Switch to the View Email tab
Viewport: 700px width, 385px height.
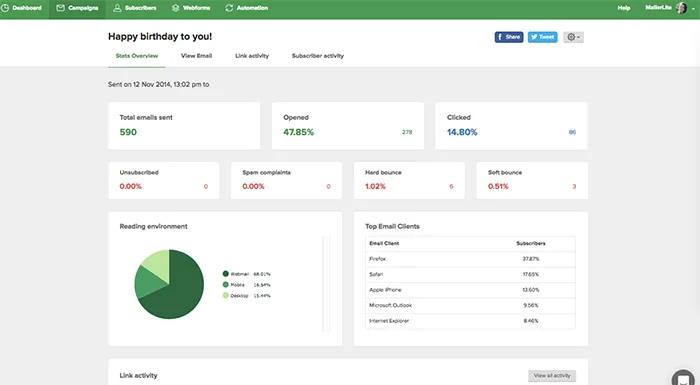(x=196, y=56)
